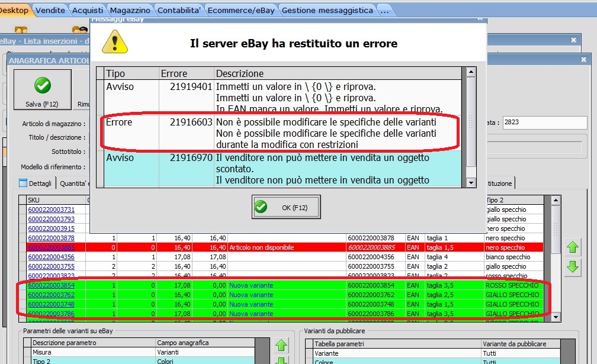Open SKU link 6000220003762 in green row
This screenshot has height=364, width=597.
coord(52,295)
